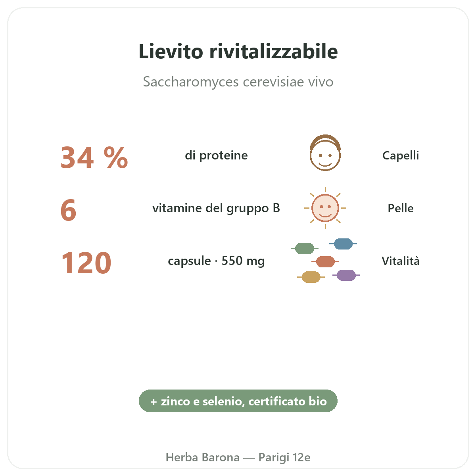Image resolution: width=476 pixels, height=476 pixels.
Task: Click the Saccharomyces cerevisiae vivo subtitle
Action: pyautogui.click(x=238, y=82)
